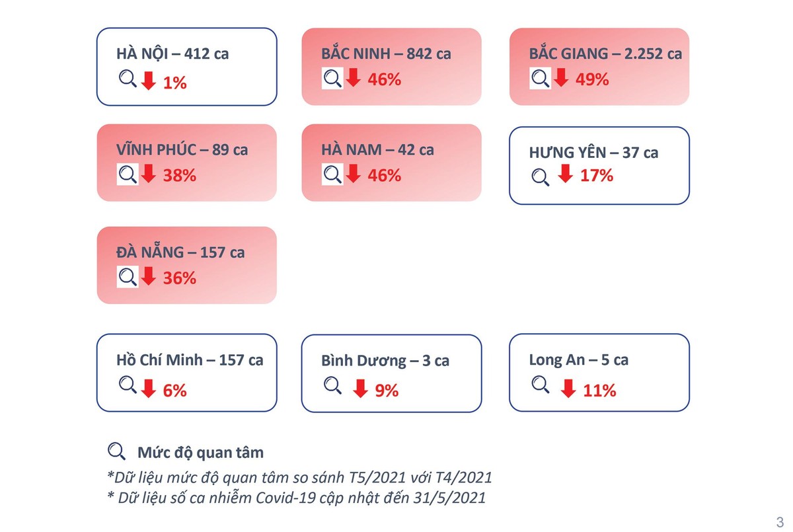Screen dimensions: 793x532
Task: Click the magnifier icon in Bắc Ninh card
Action: [x=332, y=79]
